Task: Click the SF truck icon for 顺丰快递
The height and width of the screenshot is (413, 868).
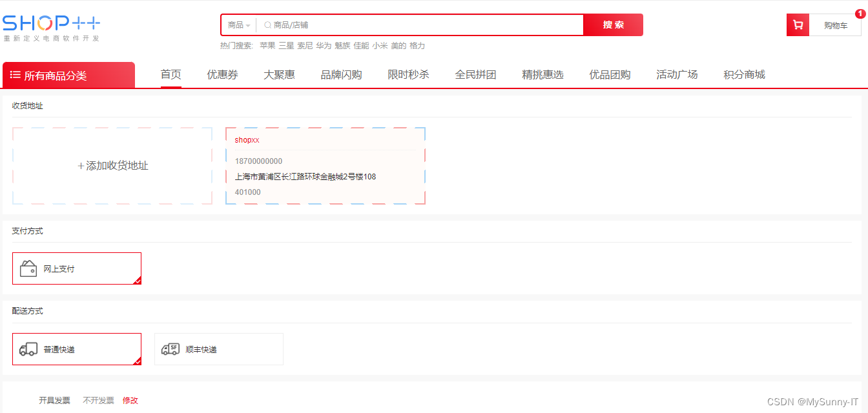Action: pos(170,349)
